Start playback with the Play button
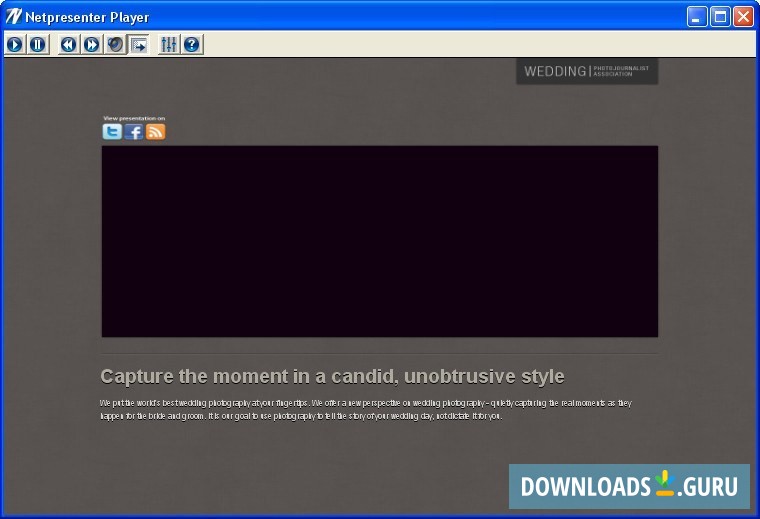This screenshot has width=760, height=519. 15,45
